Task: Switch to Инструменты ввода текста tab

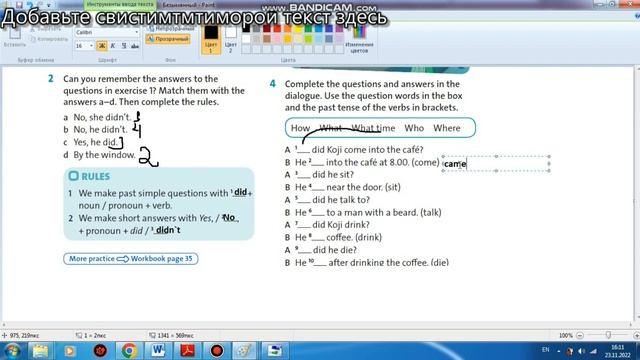Action: (120, 4)
